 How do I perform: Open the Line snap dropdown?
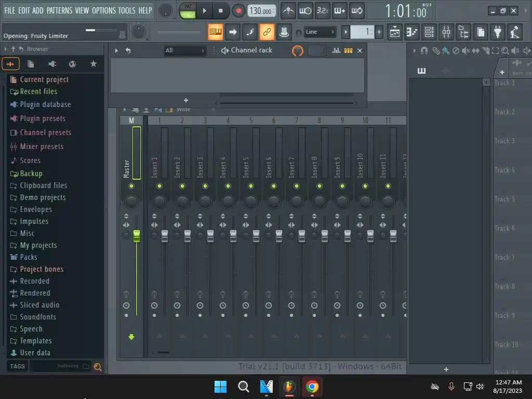320,32
